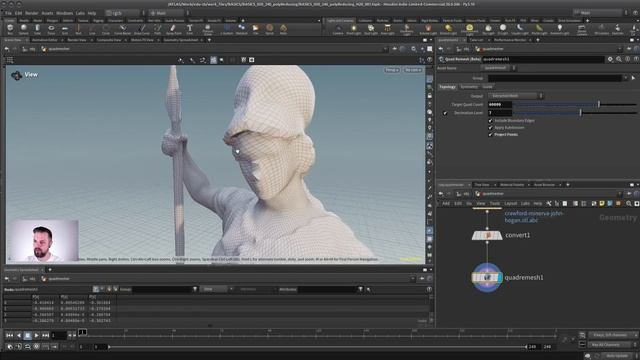Select the Tube shelf tool
Screen dimensions: 640x360
[37, 29]
